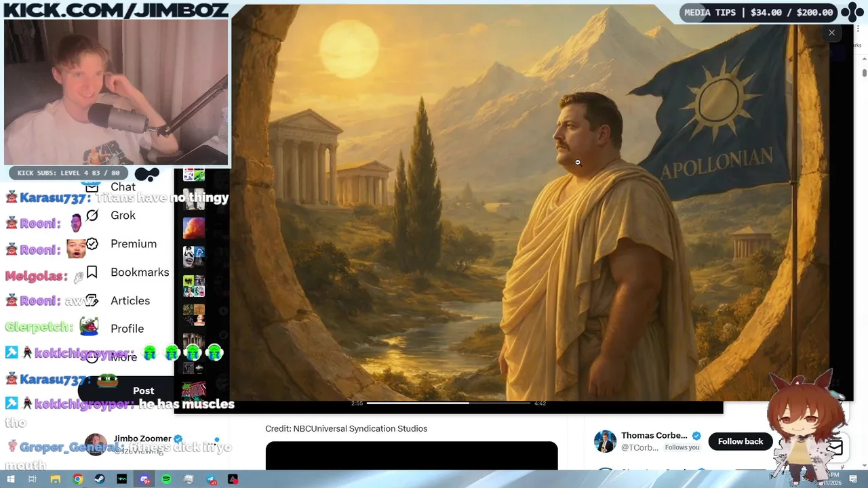The width and height of the screenshot is (868, 488).
Task: Click username Glerpetch in chat overlay
Action: (39, 327)
